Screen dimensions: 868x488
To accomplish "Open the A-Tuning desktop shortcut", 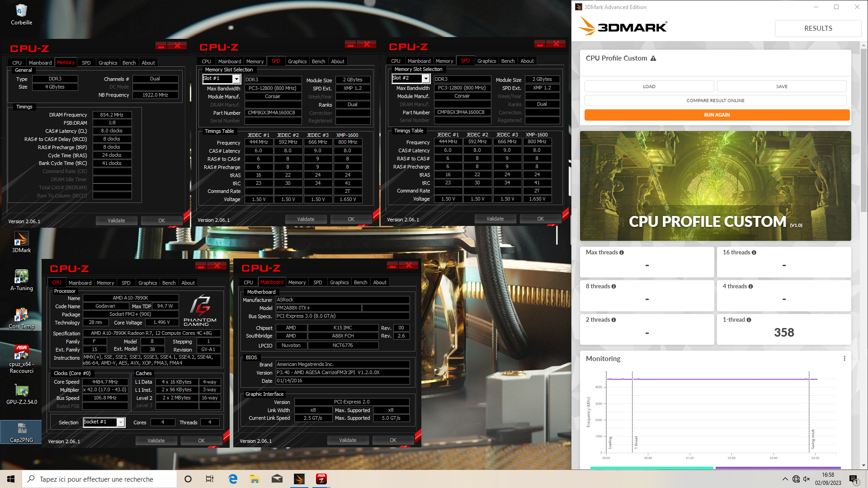I will click(21, 280).
